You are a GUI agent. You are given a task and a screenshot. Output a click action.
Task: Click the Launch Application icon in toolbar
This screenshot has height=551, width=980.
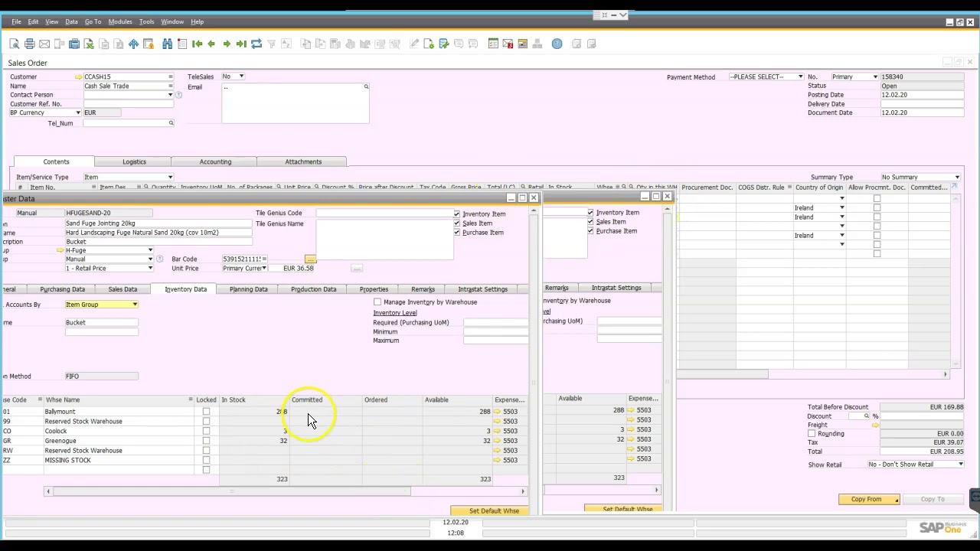pos(133,44)
